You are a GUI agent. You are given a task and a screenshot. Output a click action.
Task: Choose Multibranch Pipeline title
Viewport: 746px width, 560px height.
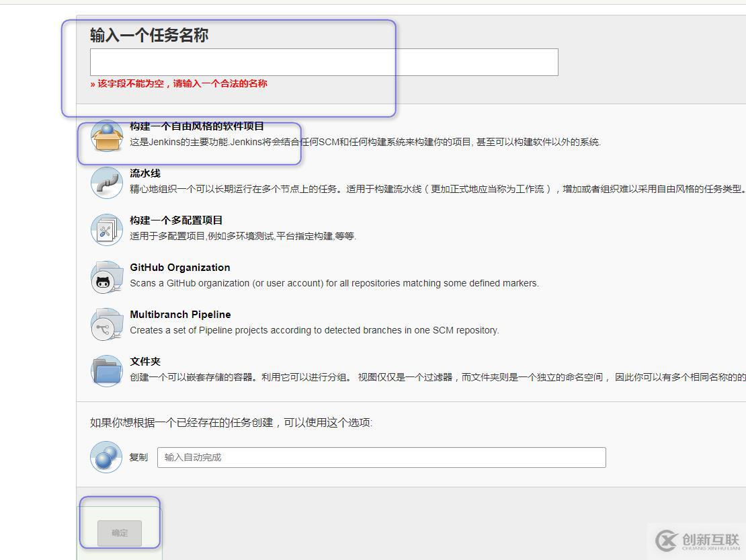[x=180, y=315]
